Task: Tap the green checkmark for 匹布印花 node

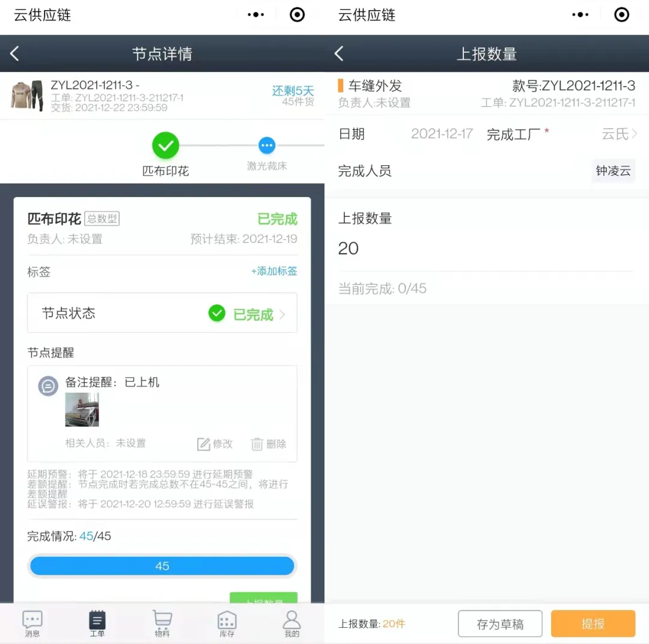Action: point(165,146)
